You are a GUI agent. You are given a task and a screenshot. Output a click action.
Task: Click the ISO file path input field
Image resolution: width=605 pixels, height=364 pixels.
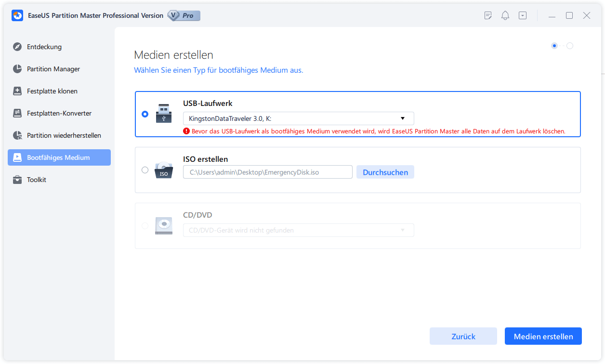(x=268, y=172)
